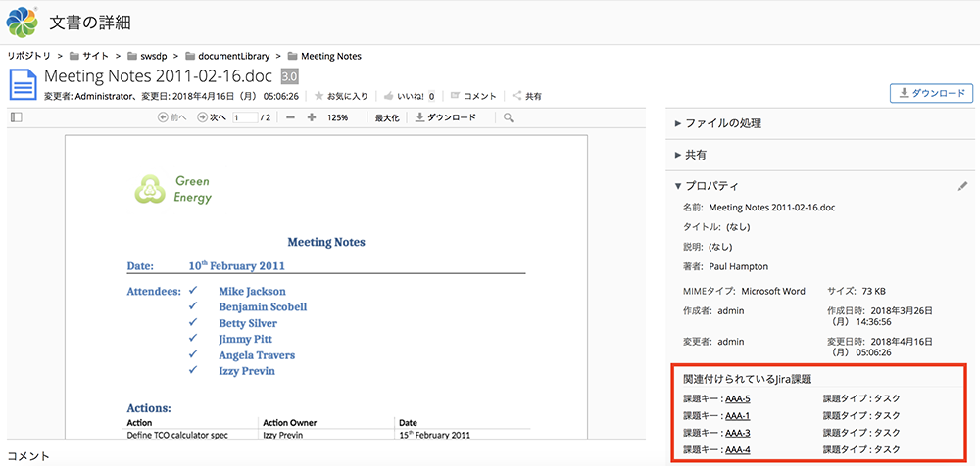
Task: Click the blue ダウンロード button
Action: point(931,94)
